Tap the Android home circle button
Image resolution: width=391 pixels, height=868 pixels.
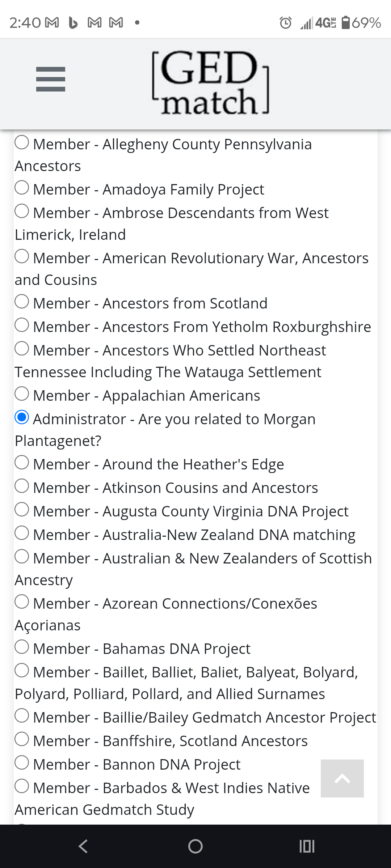pyautogui.click(x=195, y=846)
